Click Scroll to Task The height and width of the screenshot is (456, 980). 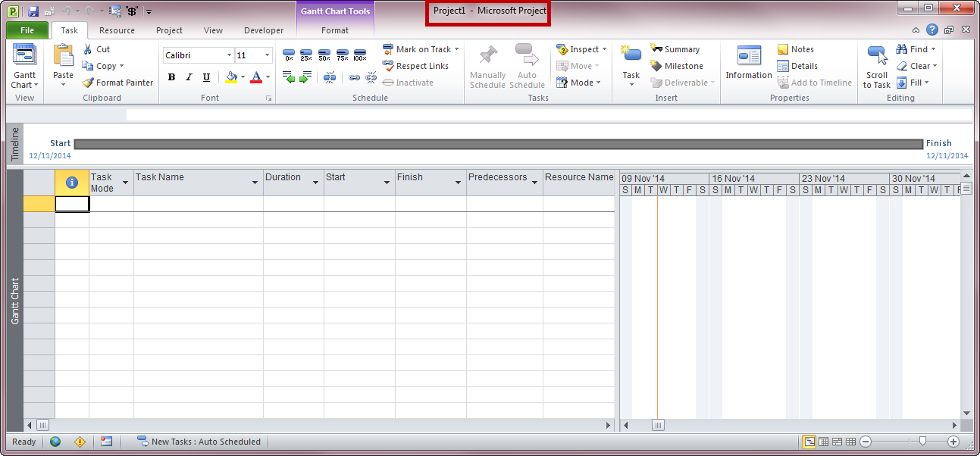click(x=877, y=67)
